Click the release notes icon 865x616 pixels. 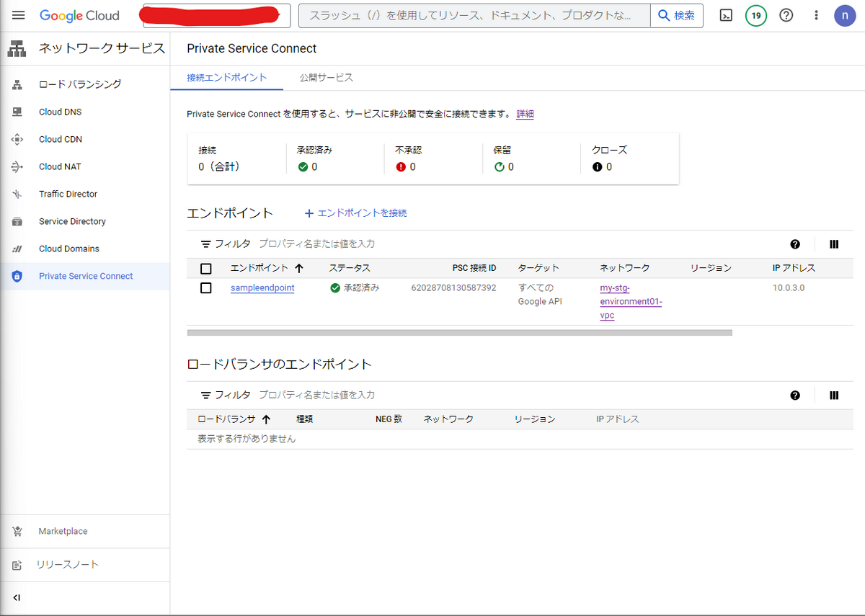[17, 565]
